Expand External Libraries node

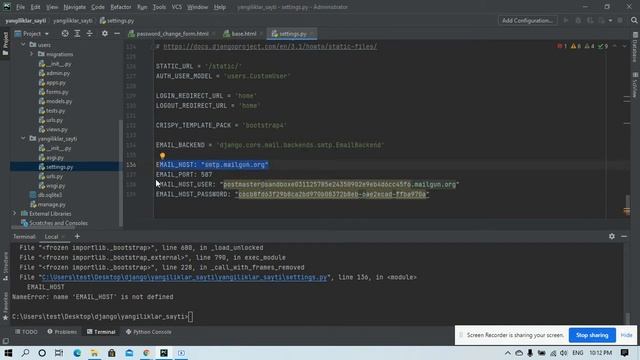15,213
